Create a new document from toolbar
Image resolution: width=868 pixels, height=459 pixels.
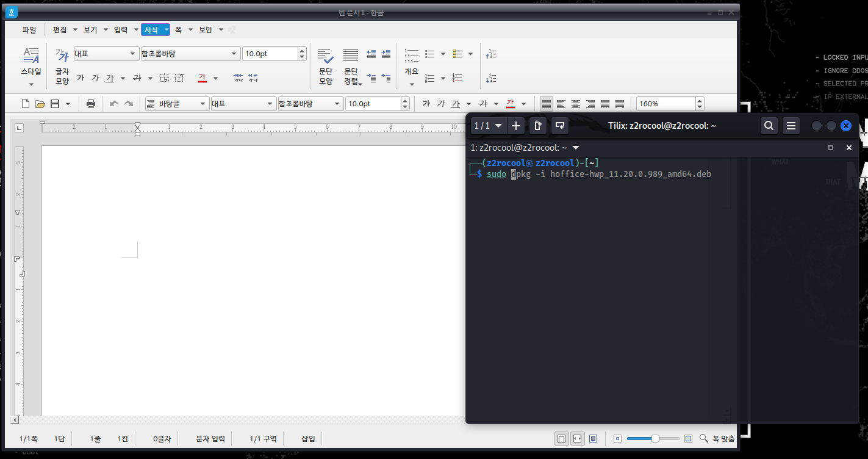(26, 104)
